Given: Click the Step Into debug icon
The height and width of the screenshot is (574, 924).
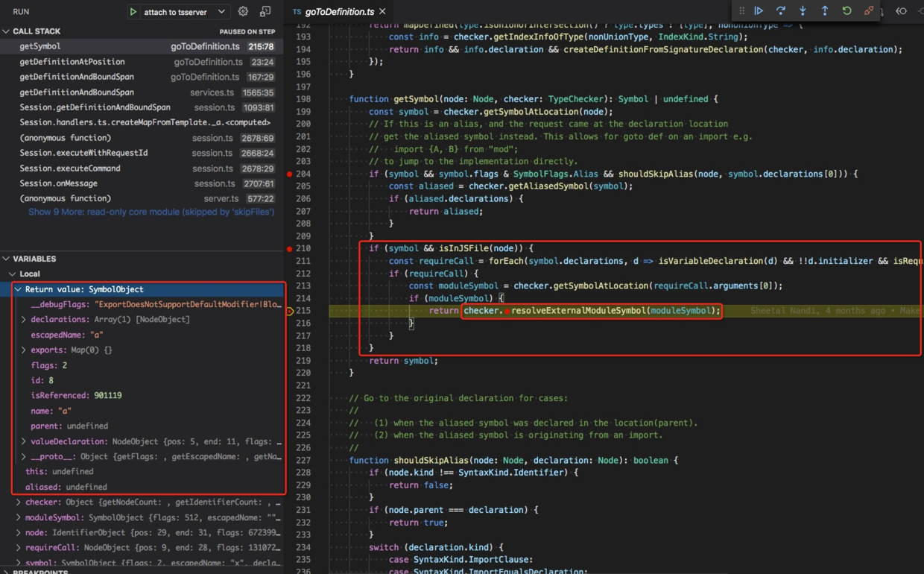Looking at the screenshot, I should coord(803,11).
